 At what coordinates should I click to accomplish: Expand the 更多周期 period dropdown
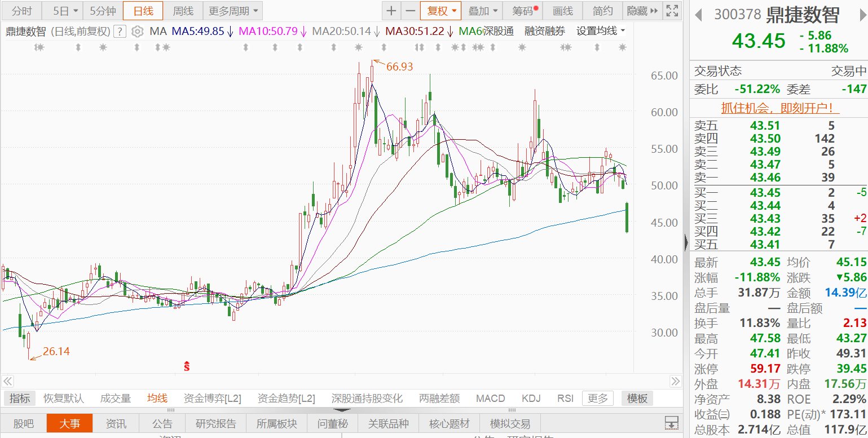232,11
